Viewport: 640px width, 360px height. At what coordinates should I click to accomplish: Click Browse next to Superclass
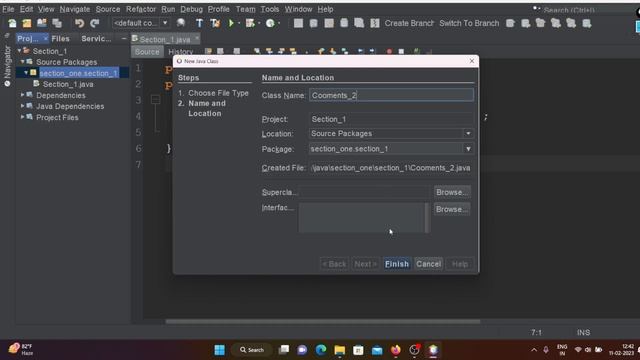pyautogui.click(x=452, y=192)
